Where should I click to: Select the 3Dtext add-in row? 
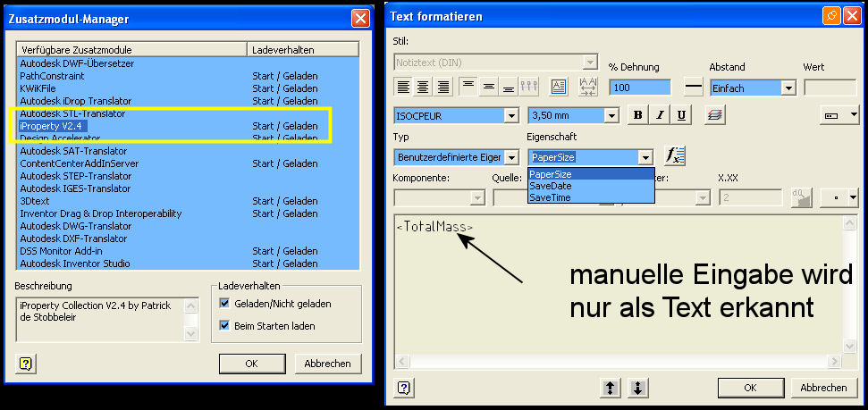click(189, 201)
